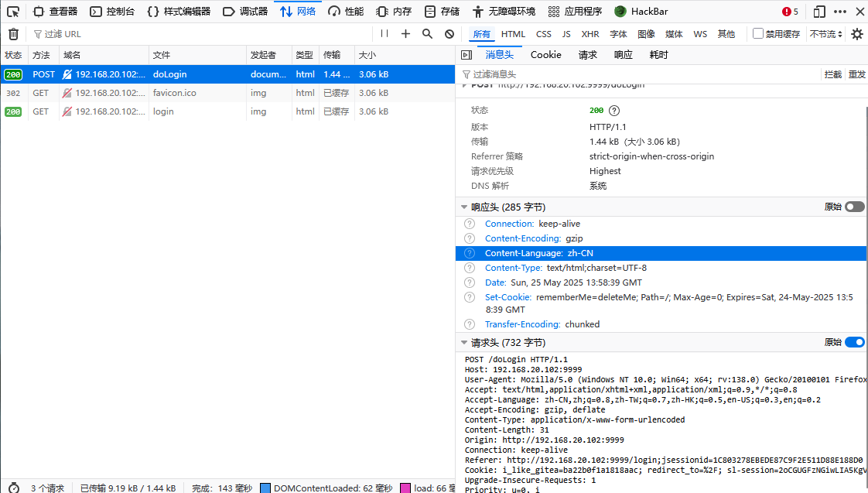Image resolution: width=868 pixels, height=493 pixels.
Task: Open the 不节流 throttling dropdown
Action: [825, 34]
